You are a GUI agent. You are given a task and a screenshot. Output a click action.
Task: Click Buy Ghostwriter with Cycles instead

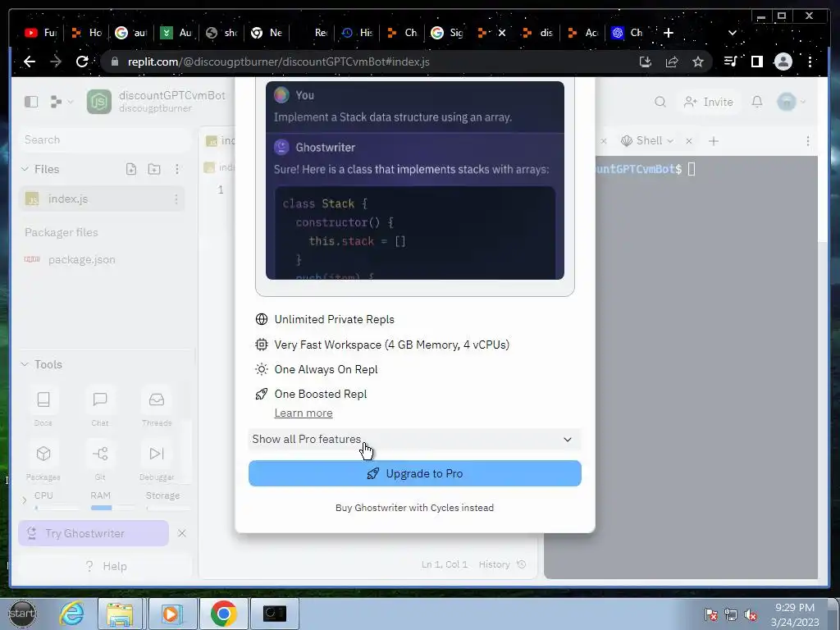(414, 508)
